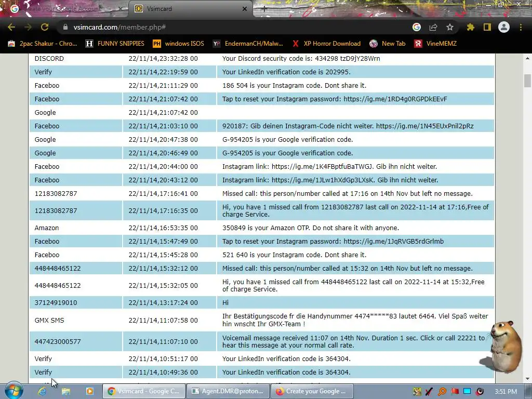Click the Instagram link ig.me/1JLw1hXdGp3LXsK message
Screen dimensions: 532x399
tap(330, 180)
